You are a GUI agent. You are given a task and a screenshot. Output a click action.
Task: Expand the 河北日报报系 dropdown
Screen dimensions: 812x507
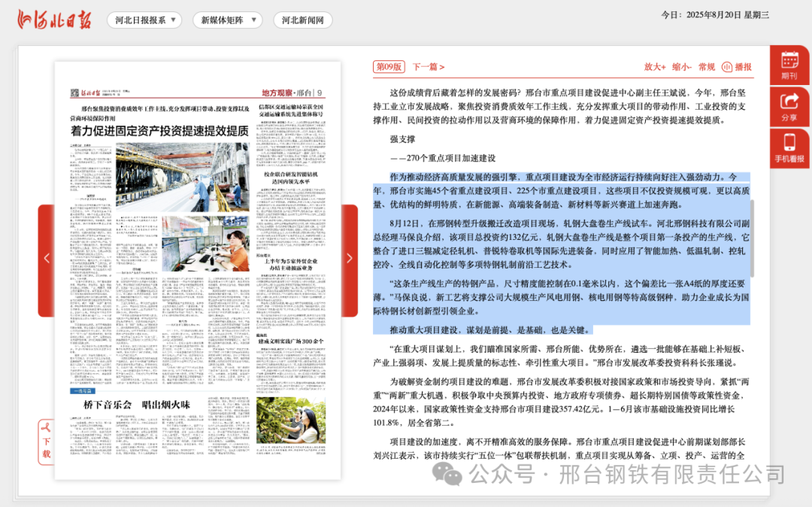coord(144,20)
